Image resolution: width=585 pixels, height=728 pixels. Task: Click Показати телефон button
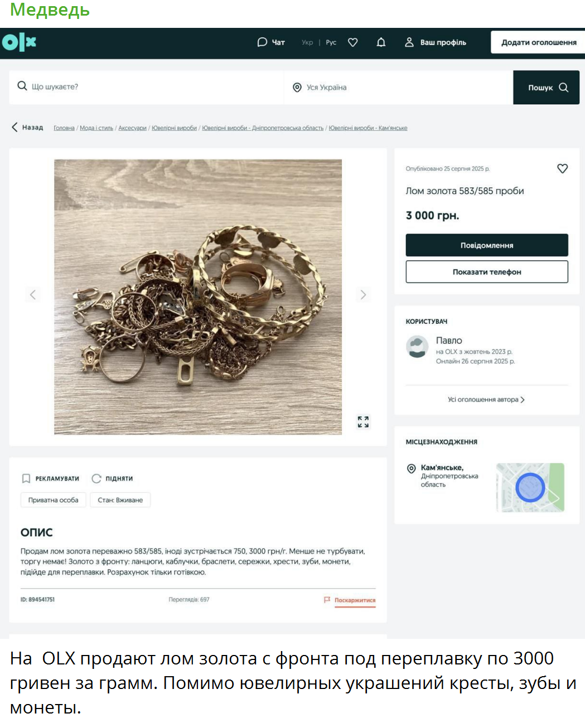487,272
